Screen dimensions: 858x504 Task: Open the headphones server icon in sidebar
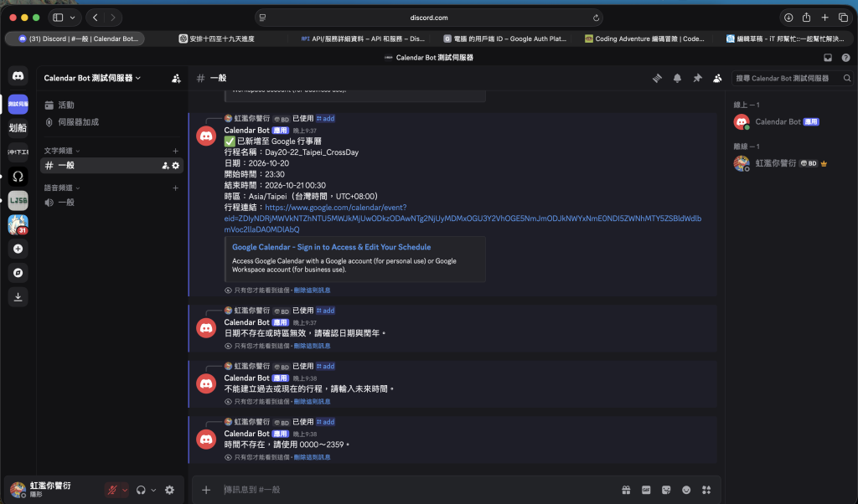click(18, 176)
